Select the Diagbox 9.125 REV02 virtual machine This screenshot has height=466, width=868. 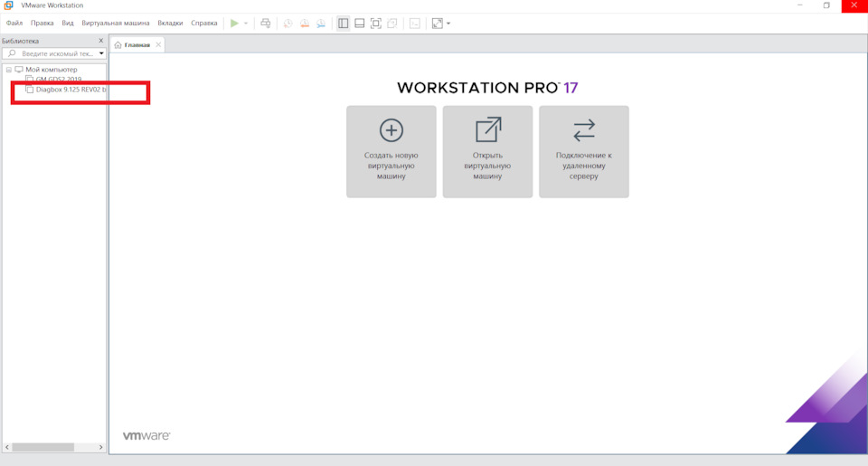click(71, 90)
